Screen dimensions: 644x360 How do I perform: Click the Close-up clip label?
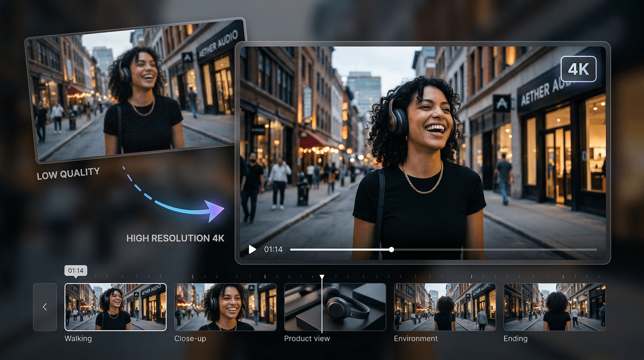pos(190,338)
